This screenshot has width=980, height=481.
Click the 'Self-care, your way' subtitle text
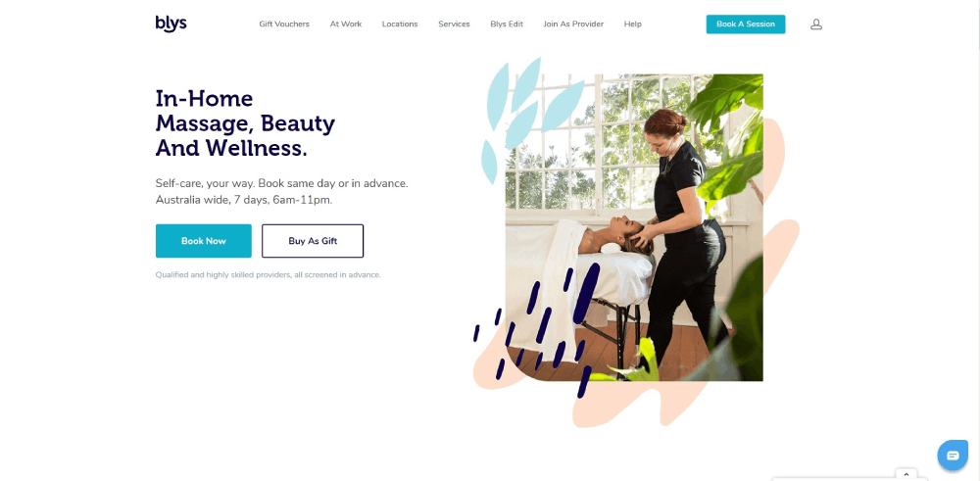tap(282, 192)
